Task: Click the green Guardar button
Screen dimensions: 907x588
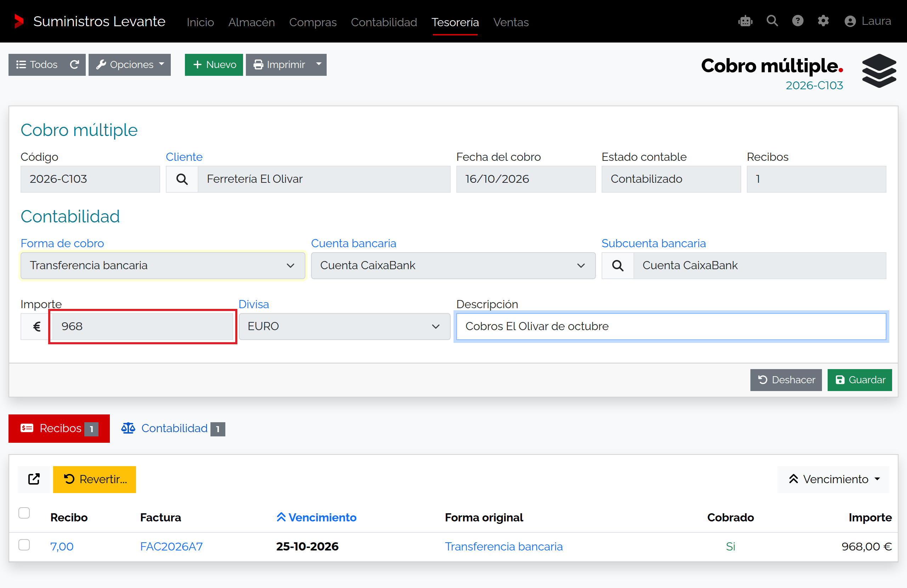Action: 860,380
